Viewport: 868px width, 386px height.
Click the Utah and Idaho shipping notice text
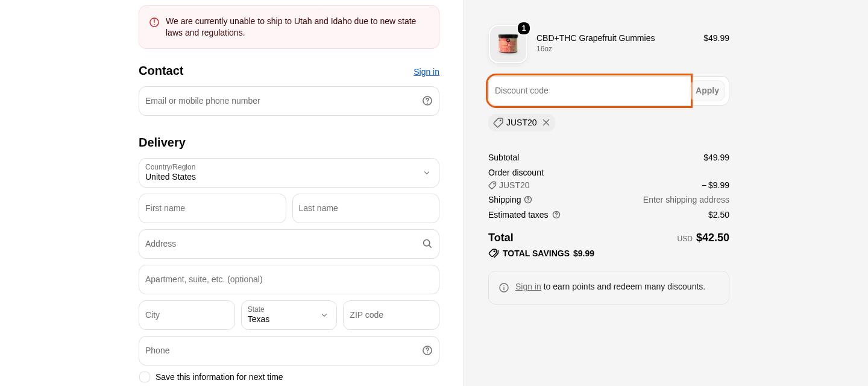pos(291,27)
